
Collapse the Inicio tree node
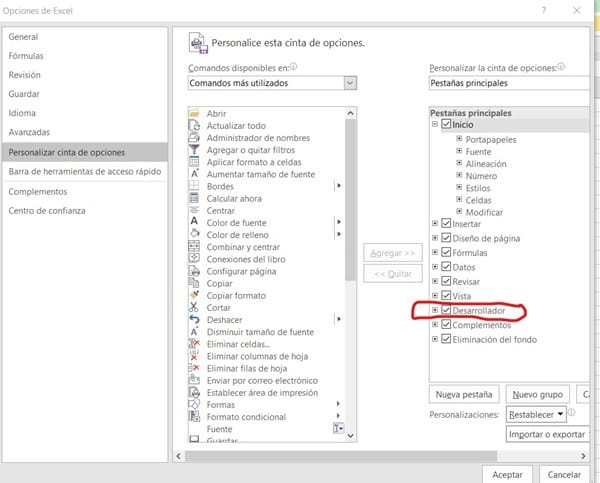435,124
